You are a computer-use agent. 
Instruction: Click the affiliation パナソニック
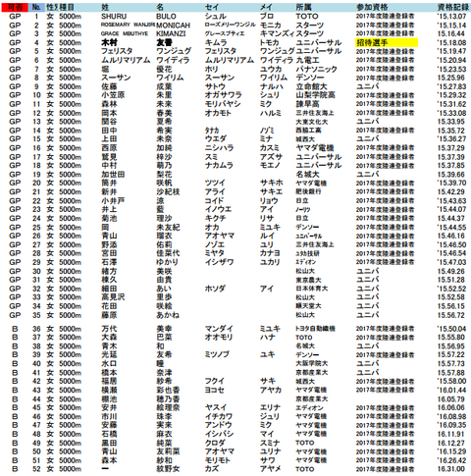pyautogui.click(x=316, y=69)
